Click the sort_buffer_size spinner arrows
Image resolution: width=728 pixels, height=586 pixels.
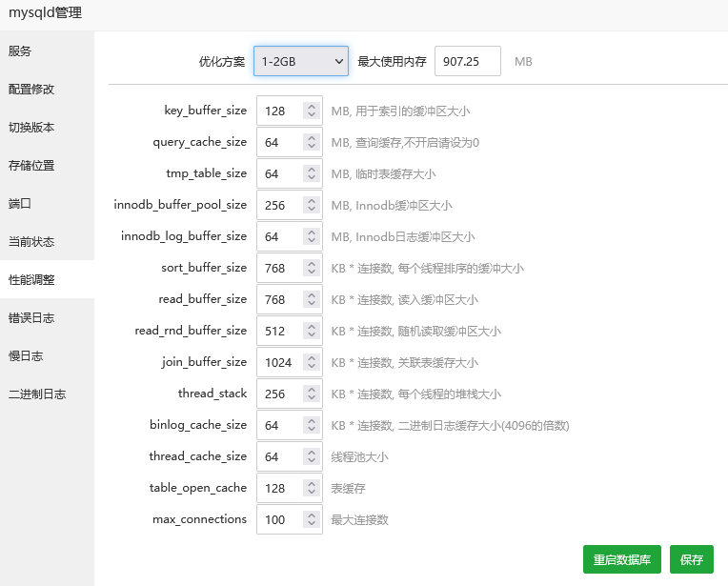pyautogui.click(x=312, y=268)
